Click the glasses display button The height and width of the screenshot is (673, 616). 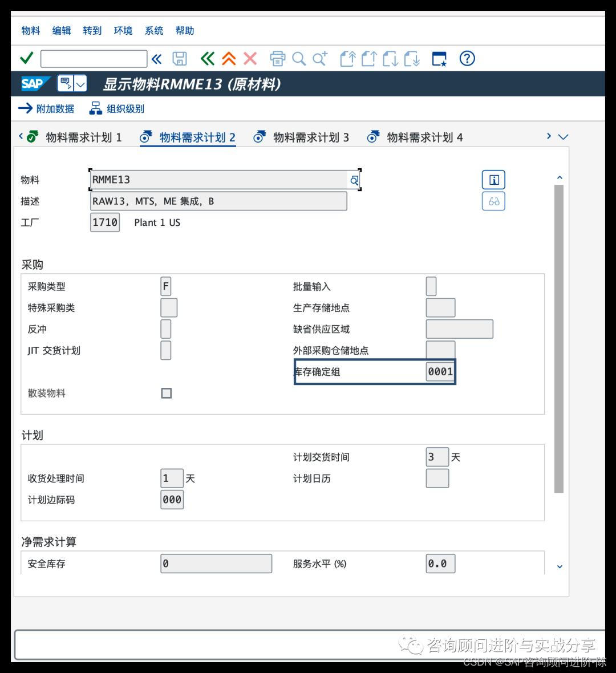click(494, 201)
